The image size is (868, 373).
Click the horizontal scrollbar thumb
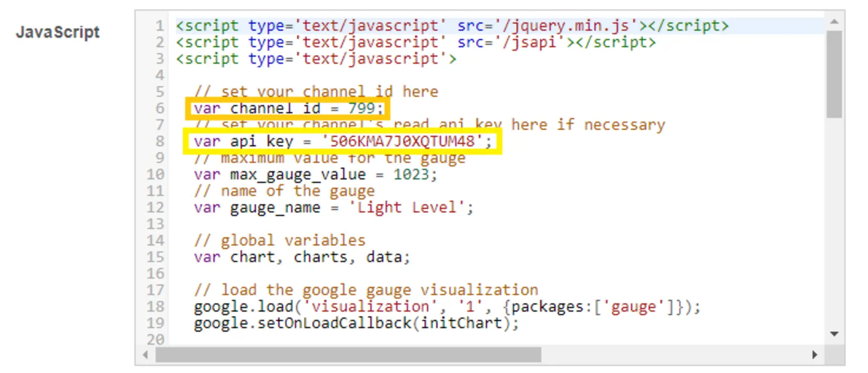348,355
